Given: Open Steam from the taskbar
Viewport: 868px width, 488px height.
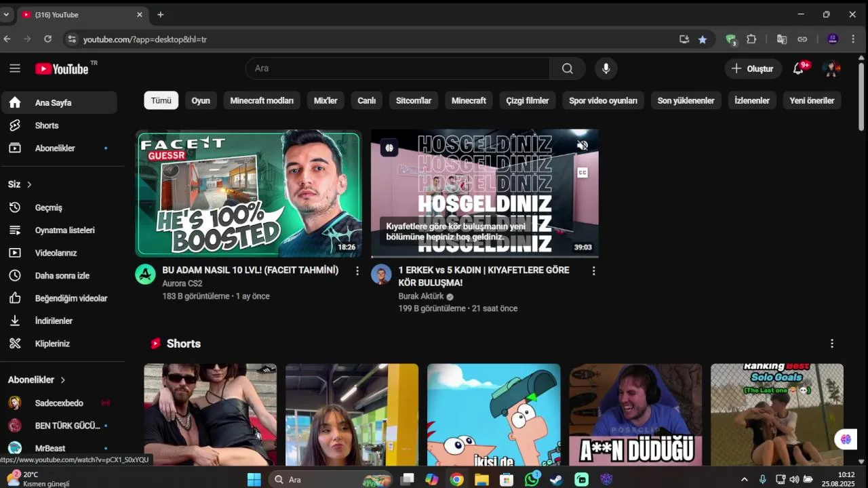Looking at the screenshot, I should [556, 480].
